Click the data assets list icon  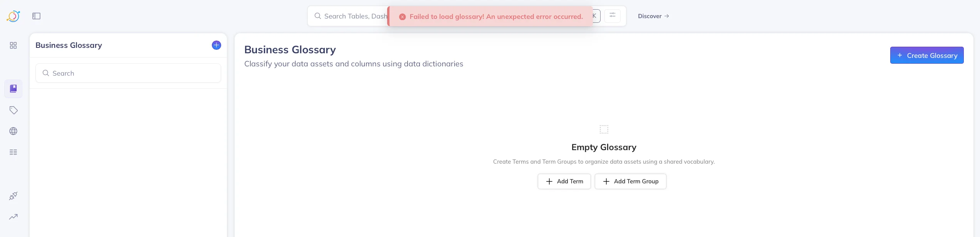[13, 152]
